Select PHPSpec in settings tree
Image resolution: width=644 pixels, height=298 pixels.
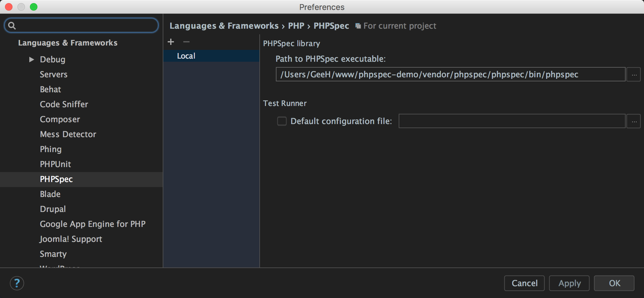click(81, 179)
